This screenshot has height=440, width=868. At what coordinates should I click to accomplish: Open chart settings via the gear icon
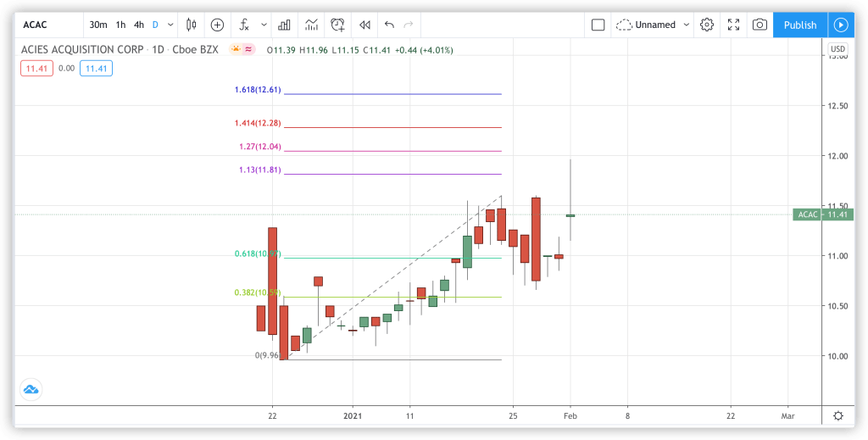coord(707,25)
